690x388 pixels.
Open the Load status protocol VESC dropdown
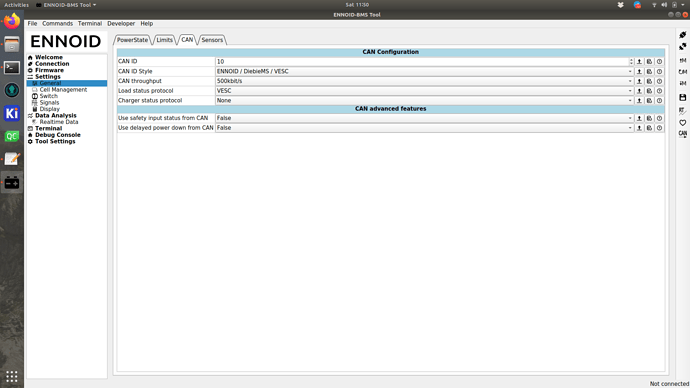pyautogui.click(x=425, y=91)
